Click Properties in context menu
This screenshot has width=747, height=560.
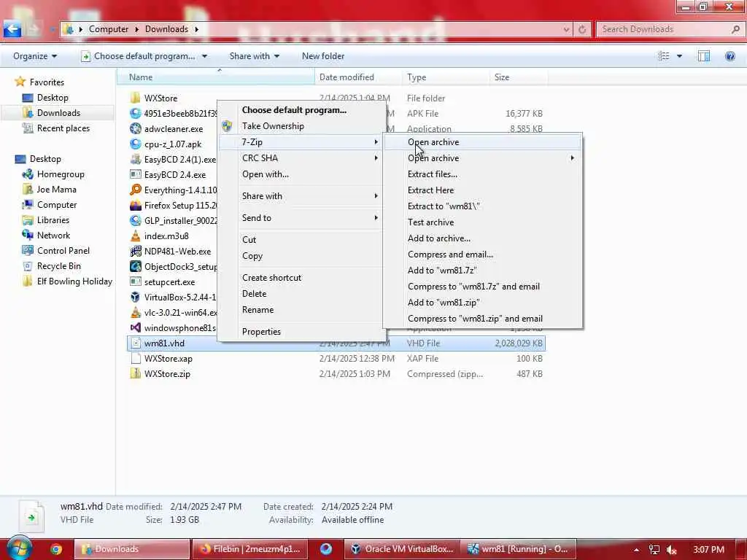click(261, 332)
